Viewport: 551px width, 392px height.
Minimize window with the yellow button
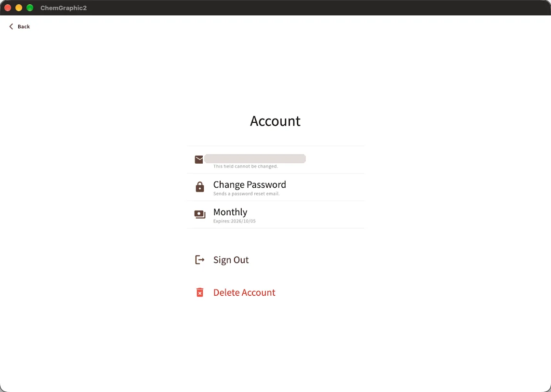(x=19, y=8)
